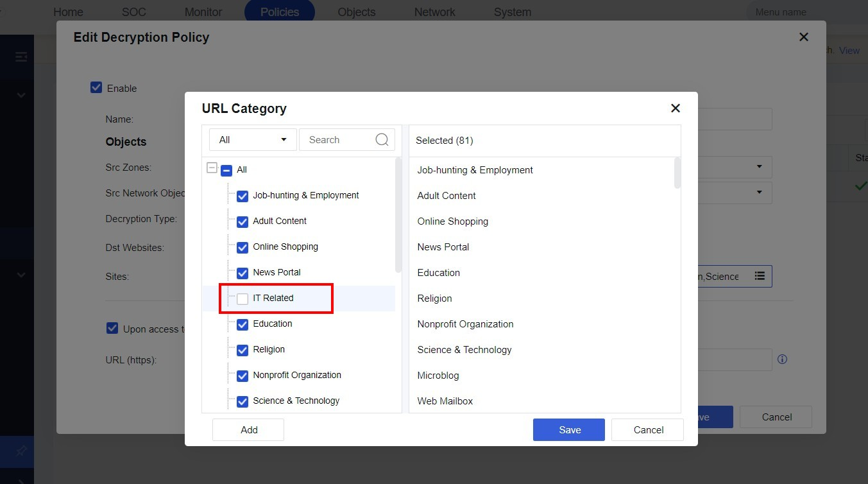Click the Selected list scrollbar

[677, 173]
